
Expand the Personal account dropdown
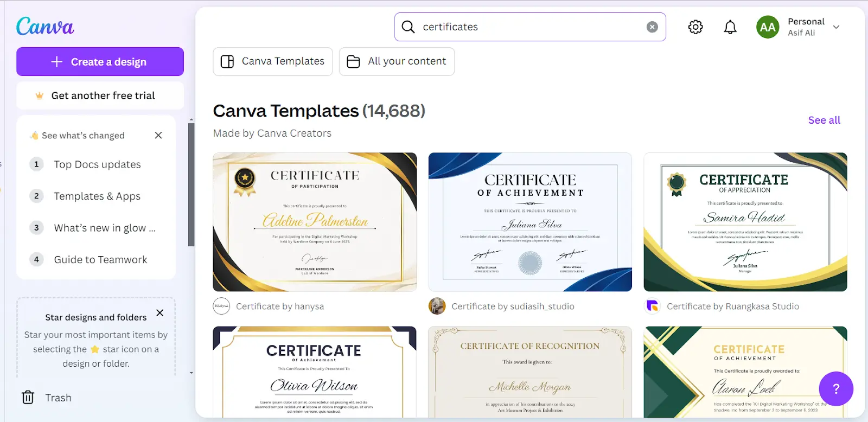tap(836, 27)
